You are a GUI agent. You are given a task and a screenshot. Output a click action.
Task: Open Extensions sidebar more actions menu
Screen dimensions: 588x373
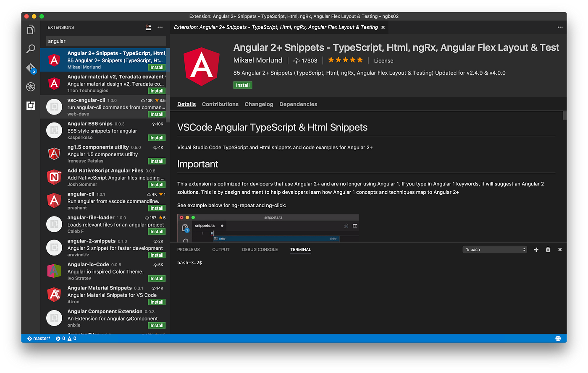[160, 27]
